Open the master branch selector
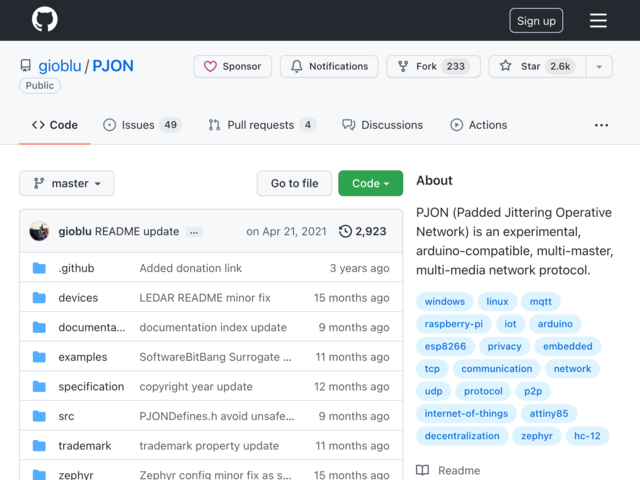 tap(67, 183)
